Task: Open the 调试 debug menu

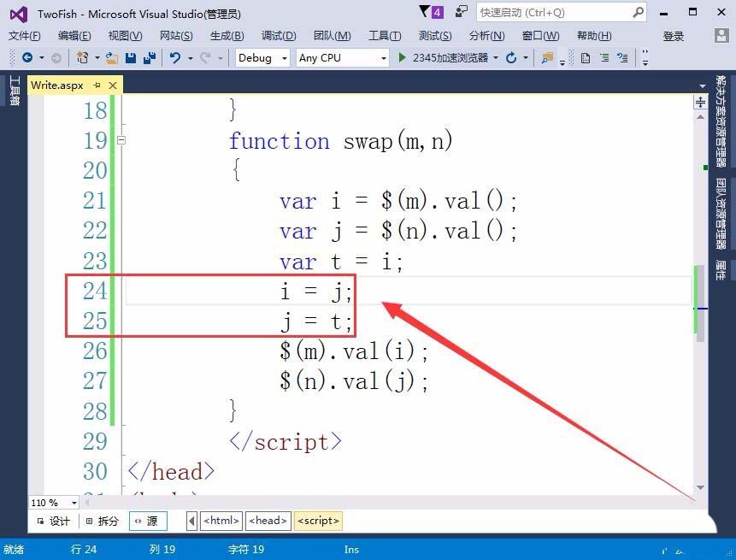Action: (278, 36)
